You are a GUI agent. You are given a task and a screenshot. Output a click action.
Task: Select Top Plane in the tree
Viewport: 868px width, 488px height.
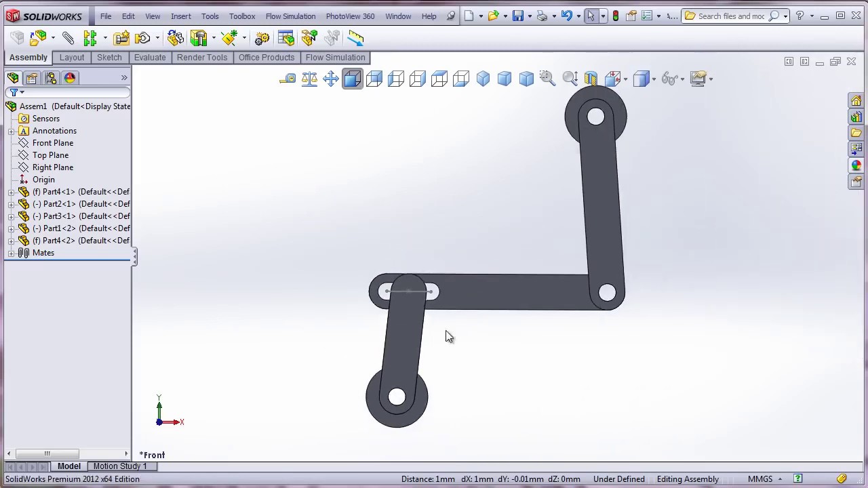(x=50, y=155)
